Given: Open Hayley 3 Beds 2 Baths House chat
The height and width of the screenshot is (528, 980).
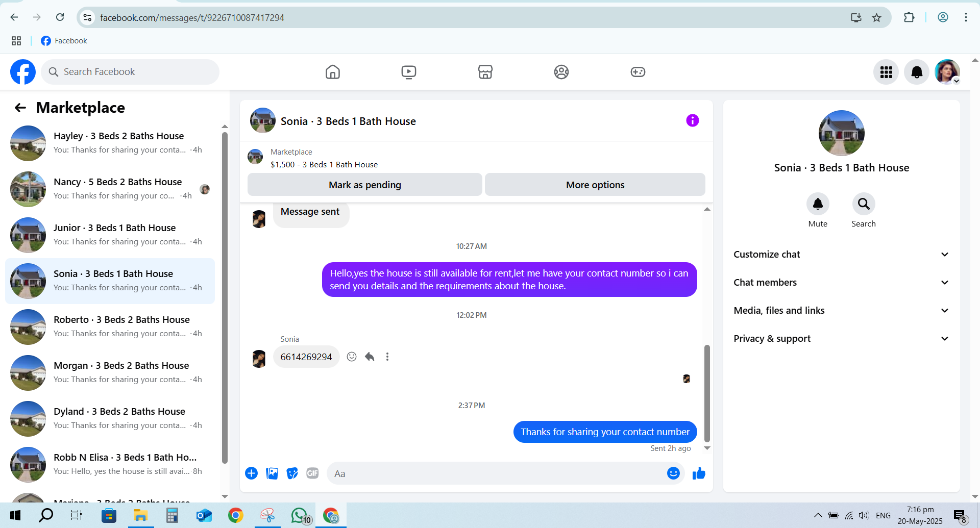Looking at the screenshot, I should pos(110,143).
